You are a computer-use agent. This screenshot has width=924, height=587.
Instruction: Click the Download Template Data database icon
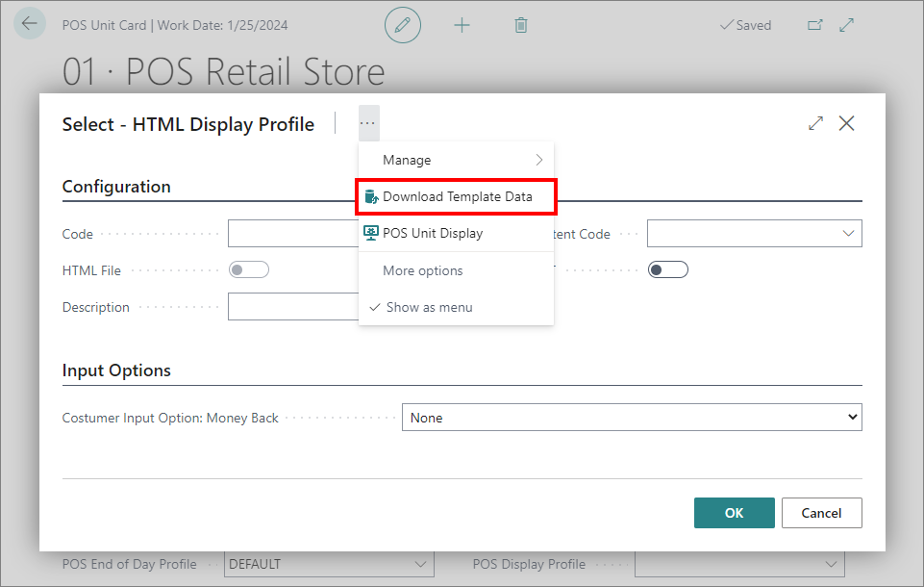pos(371,196)
